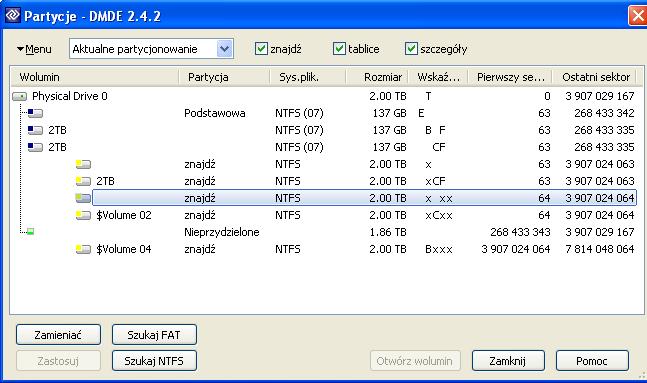This screenshot has height=383, width=647.
Task: Click the xCxx indicator flags
Action: click(x=439, y=215)
